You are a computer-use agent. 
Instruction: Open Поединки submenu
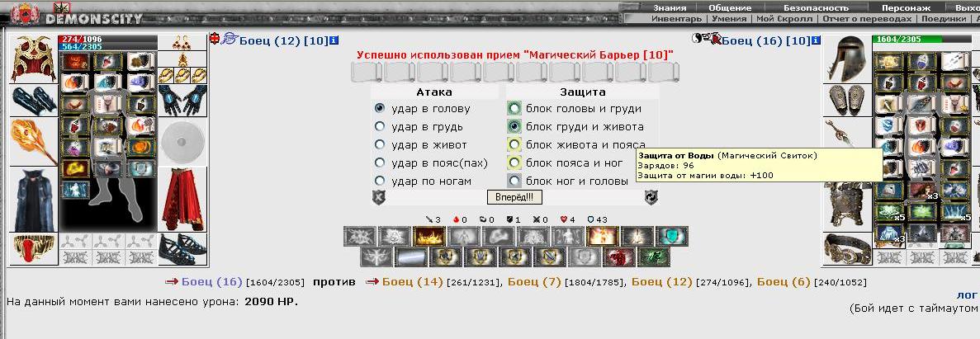943,19
